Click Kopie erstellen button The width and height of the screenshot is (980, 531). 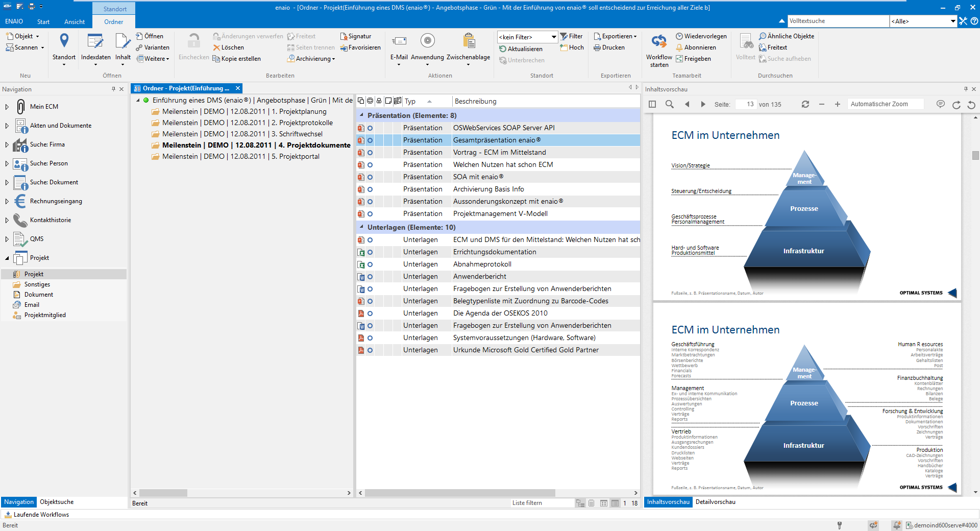(x=236, y=59)
